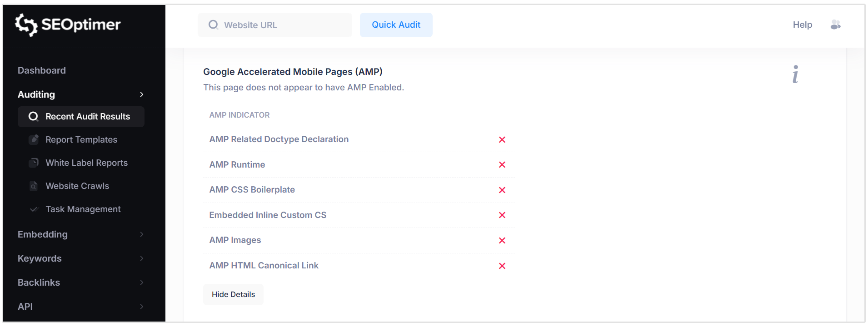Open the Dashboard menu item

[42, 70]
